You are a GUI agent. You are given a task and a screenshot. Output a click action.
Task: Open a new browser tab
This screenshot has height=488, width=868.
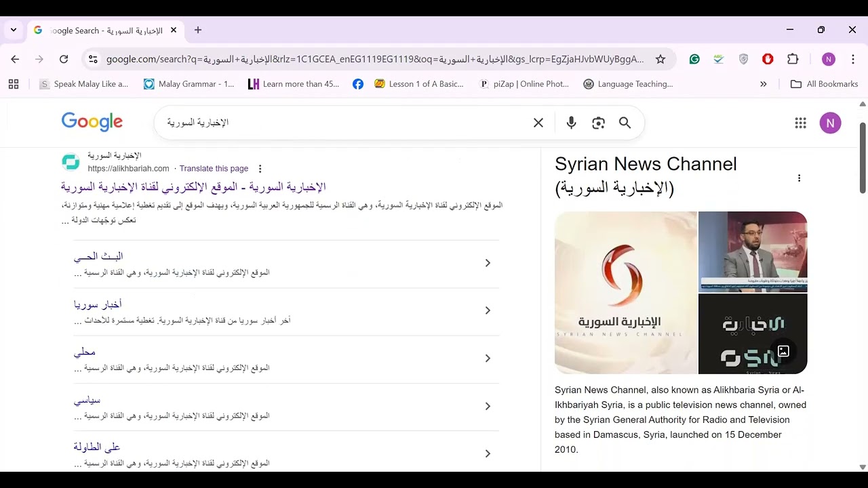[x=198, y=30]
